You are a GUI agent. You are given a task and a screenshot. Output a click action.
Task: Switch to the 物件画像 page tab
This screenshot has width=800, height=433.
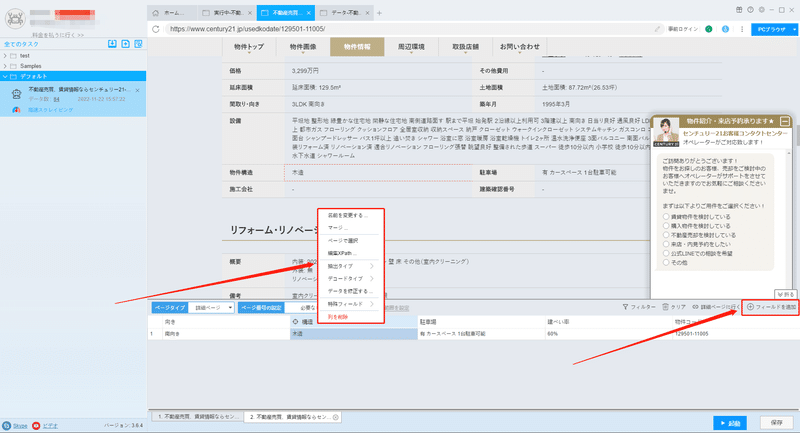point(303,46)
